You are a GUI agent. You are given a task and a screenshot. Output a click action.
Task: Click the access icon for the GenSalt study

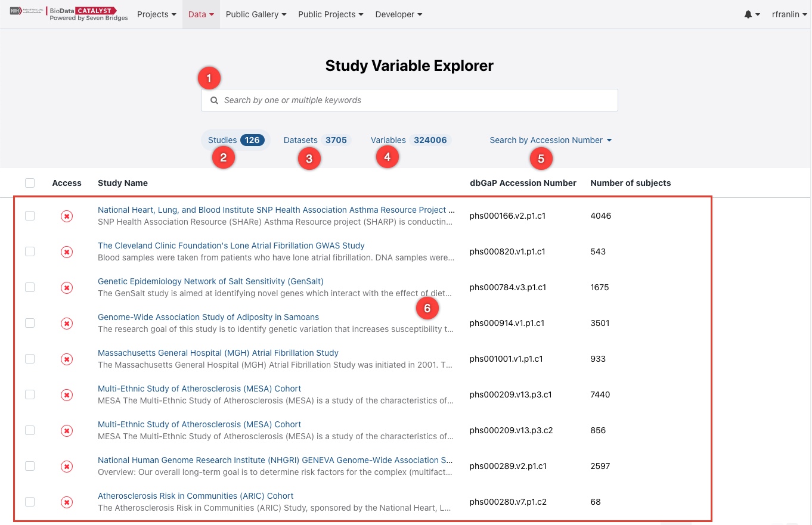click(x=67, y=287)
